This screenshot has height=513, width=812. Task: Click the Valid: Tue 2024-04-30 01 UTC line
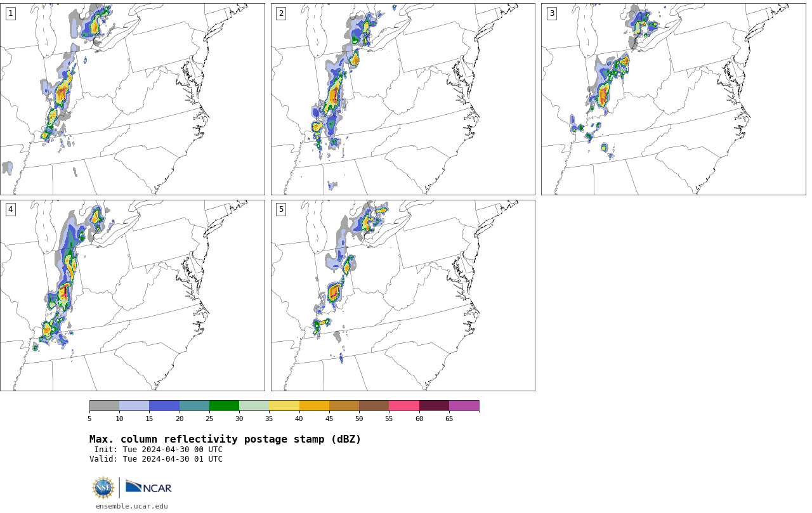(x=156, y=459)
